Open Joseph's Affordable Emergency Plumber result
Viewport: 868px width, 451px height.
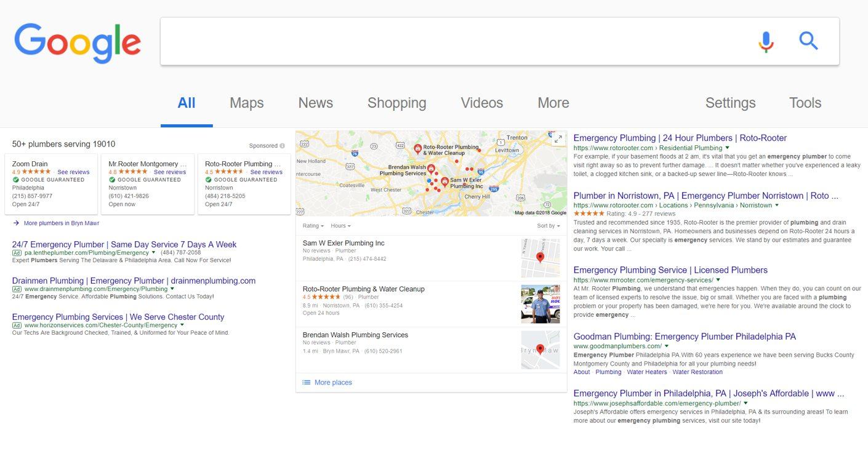709,393
